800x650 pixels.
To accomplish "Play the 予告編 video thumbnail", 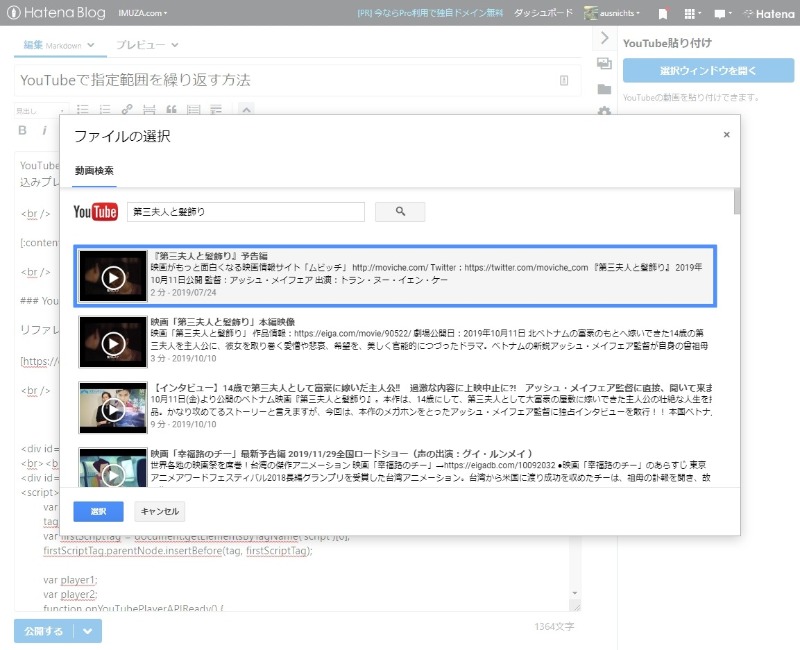I will tap(113, 277).
